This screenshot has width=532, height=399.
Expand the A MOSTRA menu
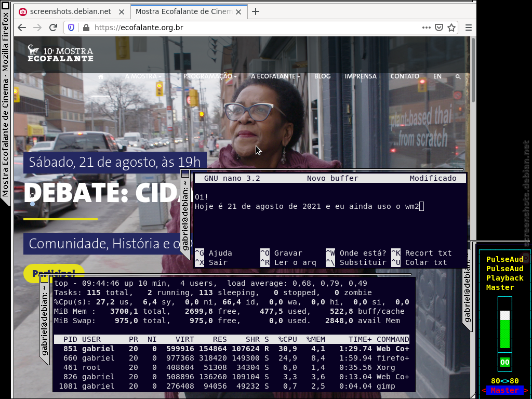click(143, 76)
